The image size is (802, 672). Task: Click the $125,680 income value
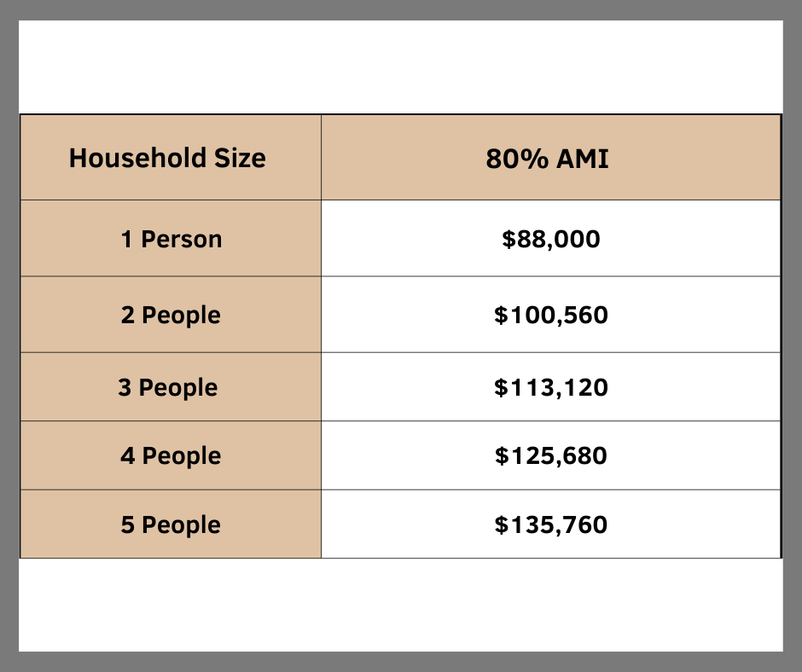tap(551, 455)
